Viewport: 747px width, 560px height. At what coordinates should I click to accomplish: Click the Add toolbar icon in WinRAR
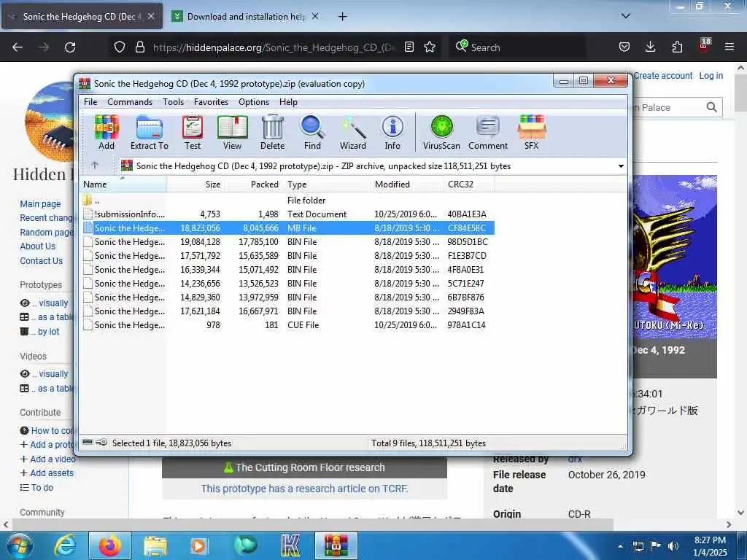point(107,133)
